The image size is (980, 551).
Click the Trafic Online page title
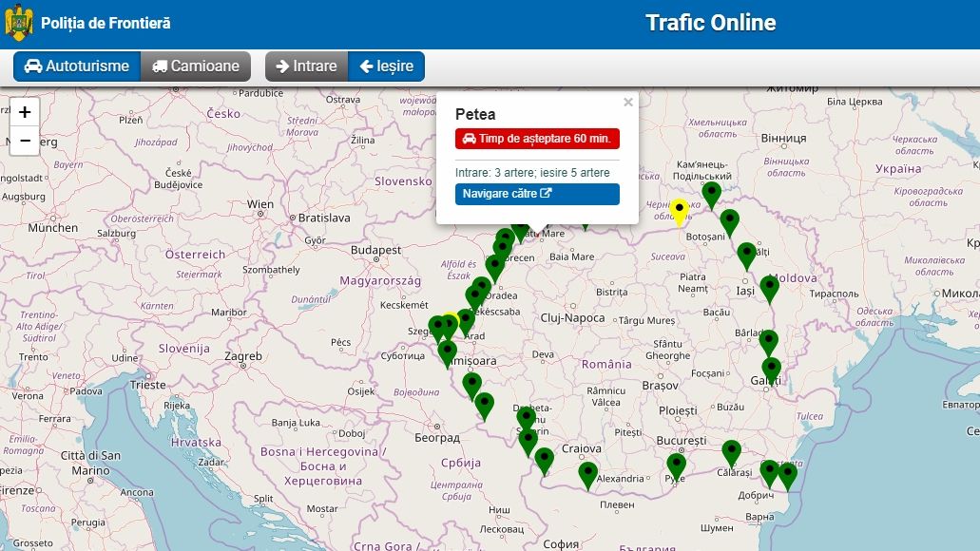click(710, 23)
